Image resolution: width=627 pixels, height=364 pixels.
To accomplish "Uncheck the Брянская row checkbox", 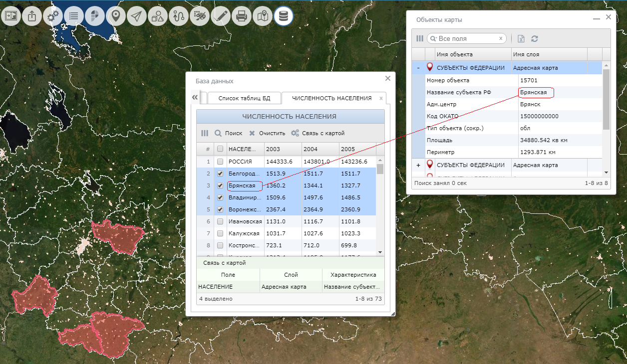I will click(220, 185).
